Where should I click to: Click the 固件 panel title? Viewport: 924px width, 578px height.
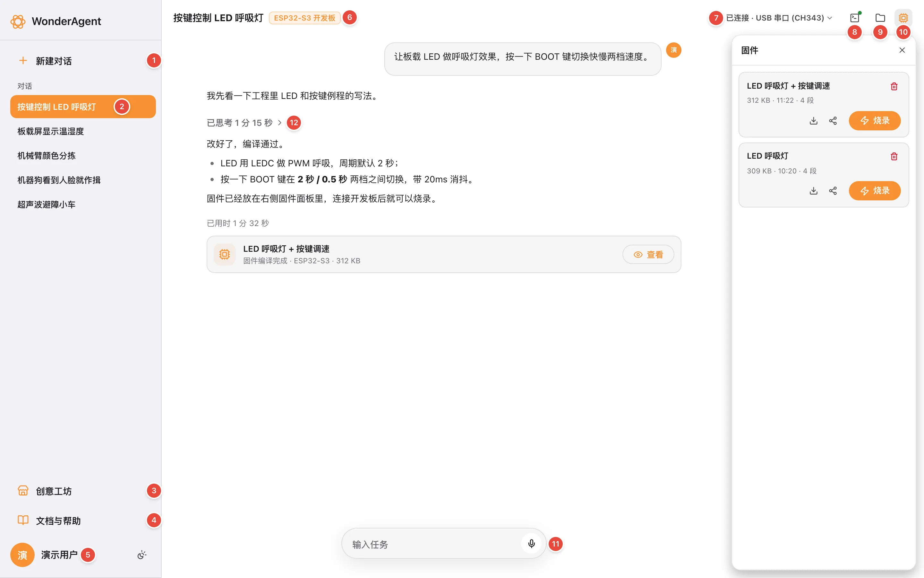point(749,50)
